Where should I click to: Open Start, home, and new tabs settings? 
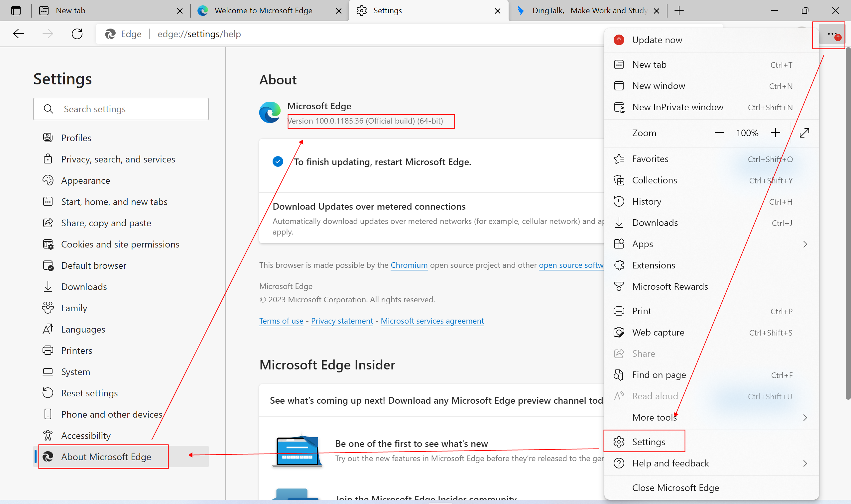click(x=121, y=202)
